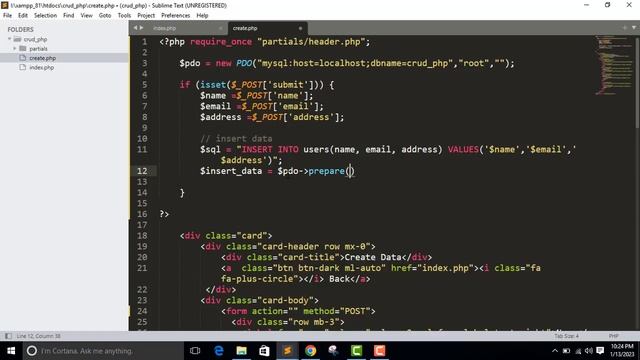The image size is (640, 360).
Task: Click '// insert data' comment
Action: 236,139
